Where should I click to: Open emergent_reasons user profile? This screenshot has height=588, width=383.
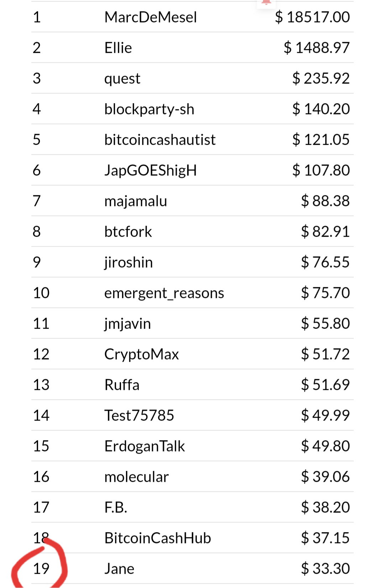point(164,293)
